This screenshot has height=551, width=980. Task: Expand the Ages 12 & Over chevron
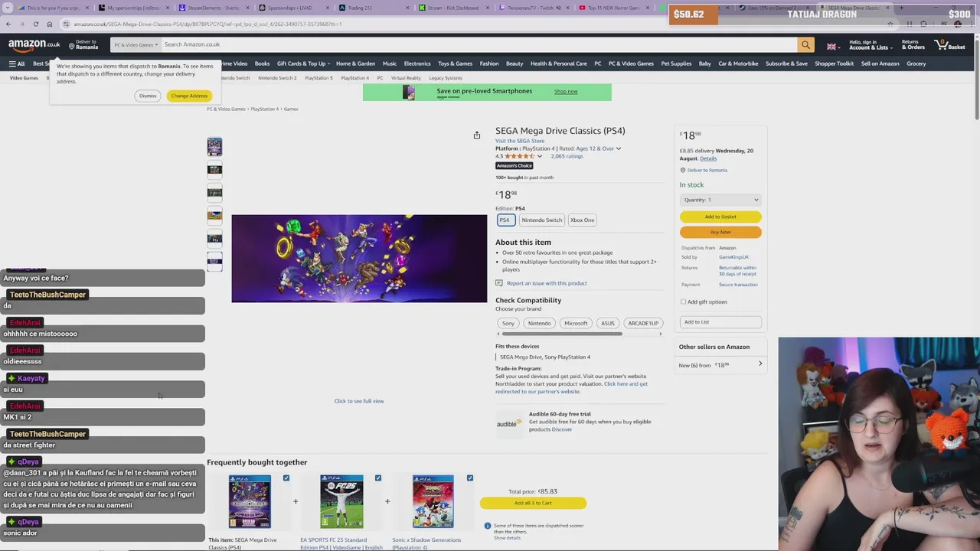click(x=618, y=148)
